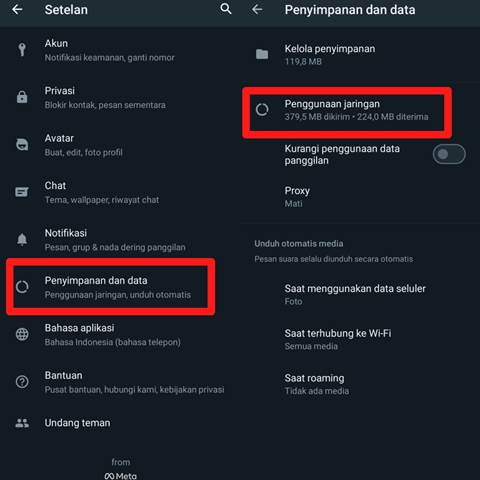Tap the Kelola penyimpanan folder icon

[x=262, y=54]
